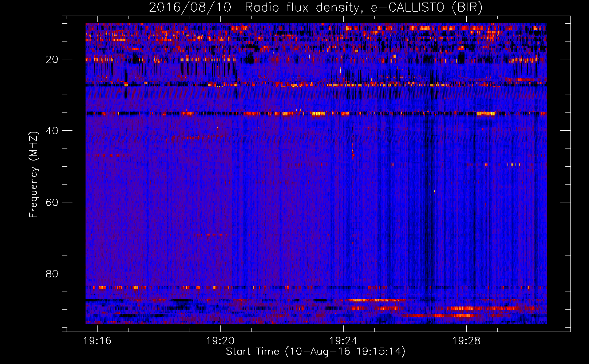Click the 60 MHz frequency tick label
This screenshot has height=364, width=589.
pos(52,202)
